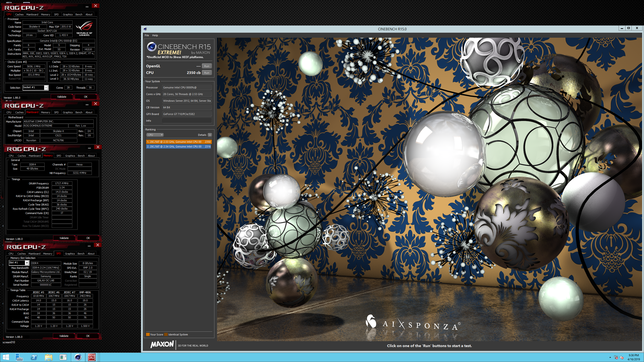Screen dimensions: 644x362
Task: Open Bench tab in top CPU-Z window
Action: pyautogui.click(x=79, y=14)
